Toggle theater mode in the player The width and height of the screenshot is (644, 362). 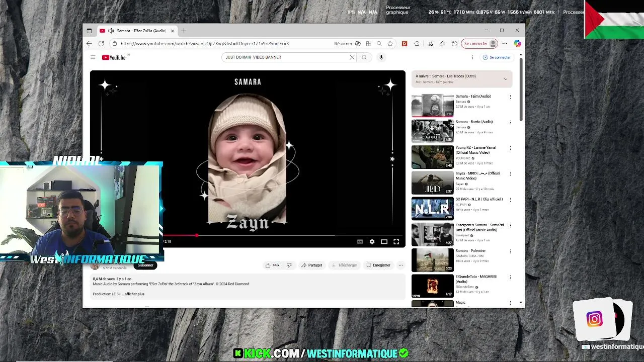[x=384, y=242]
